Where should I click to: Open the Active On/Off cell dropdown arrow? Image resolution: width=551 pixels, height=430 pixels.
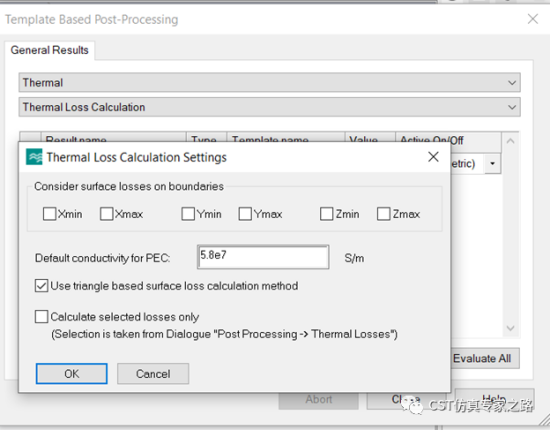click(493, 163)
